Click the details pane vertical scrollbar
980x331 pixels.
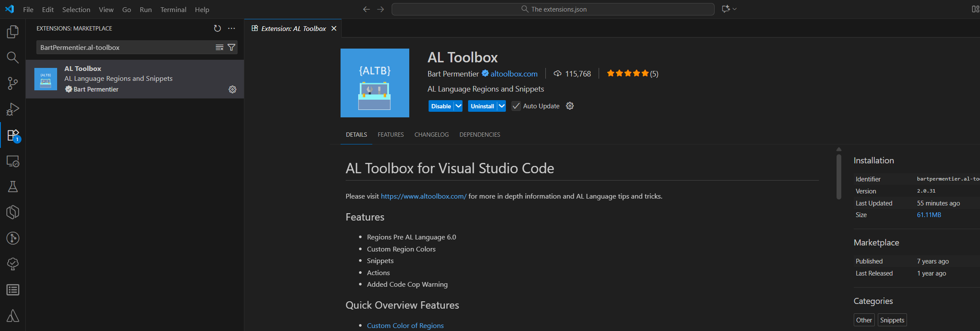(839, 176)
